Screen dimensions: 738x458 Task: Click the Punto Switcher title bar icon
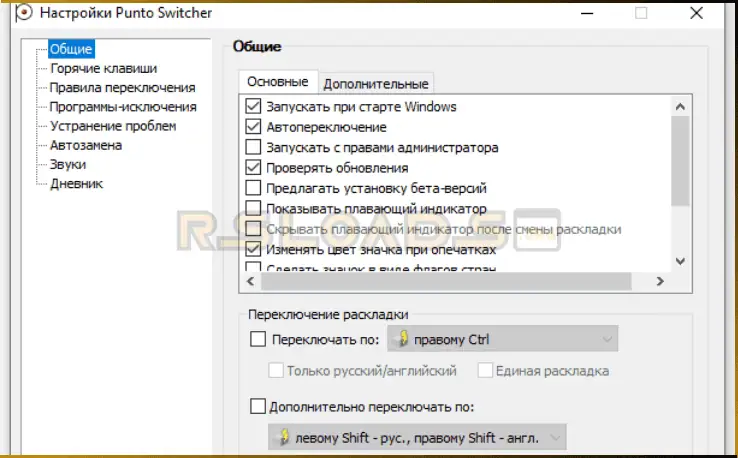pyautogui.click(x=22, y=14)
